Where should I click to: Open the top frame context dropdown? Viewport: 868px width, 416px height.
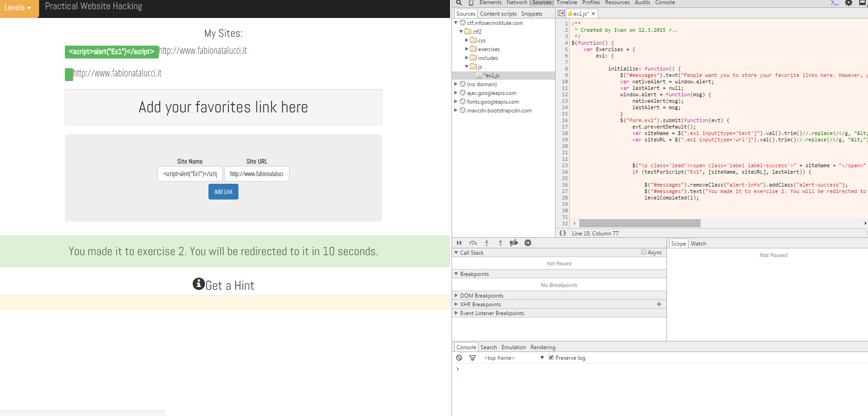pyautogui.click(x=514, y=357)
